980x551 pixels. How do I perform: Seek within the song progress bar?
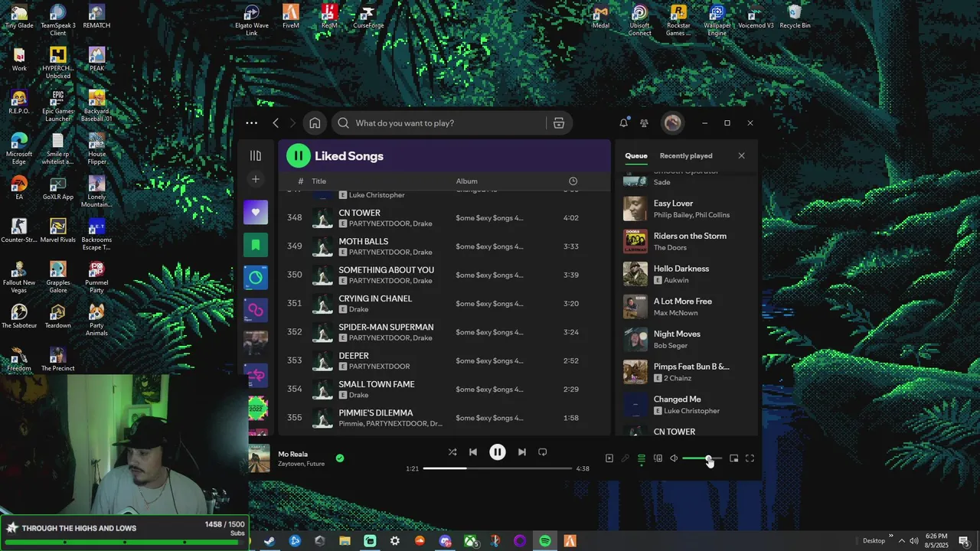click(498, 468)
